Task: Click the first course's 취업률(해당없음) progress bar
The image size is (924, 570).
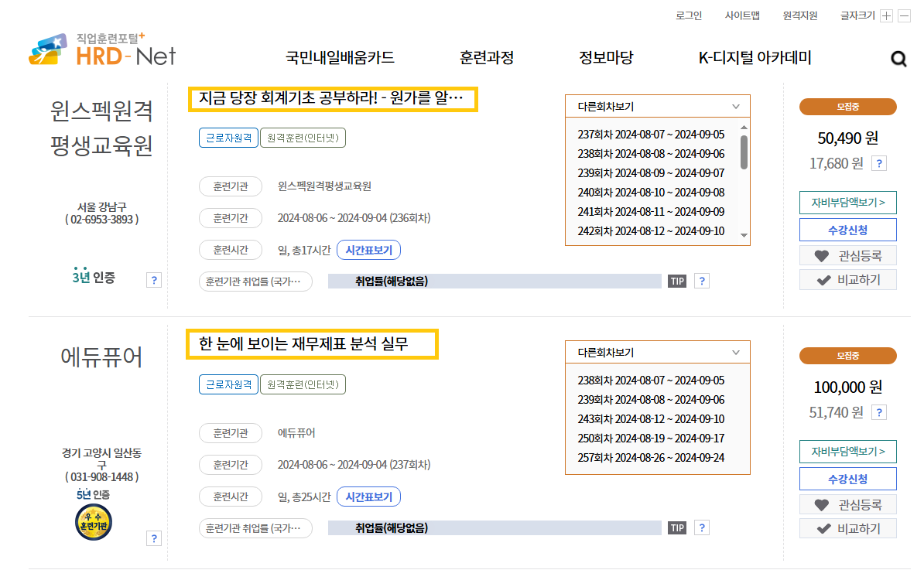Action: pos(495,282)
